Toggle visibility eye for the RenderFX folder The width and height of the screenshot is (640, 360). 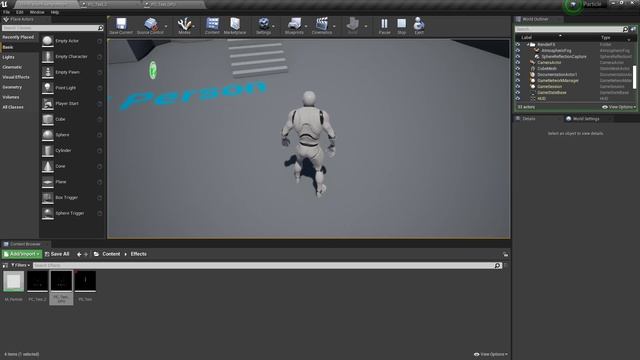(x=518, y=44)
